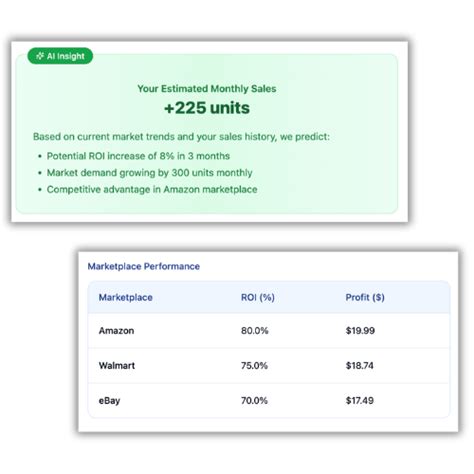Click the $19.99 Amazon profit value

coord(360,331)
